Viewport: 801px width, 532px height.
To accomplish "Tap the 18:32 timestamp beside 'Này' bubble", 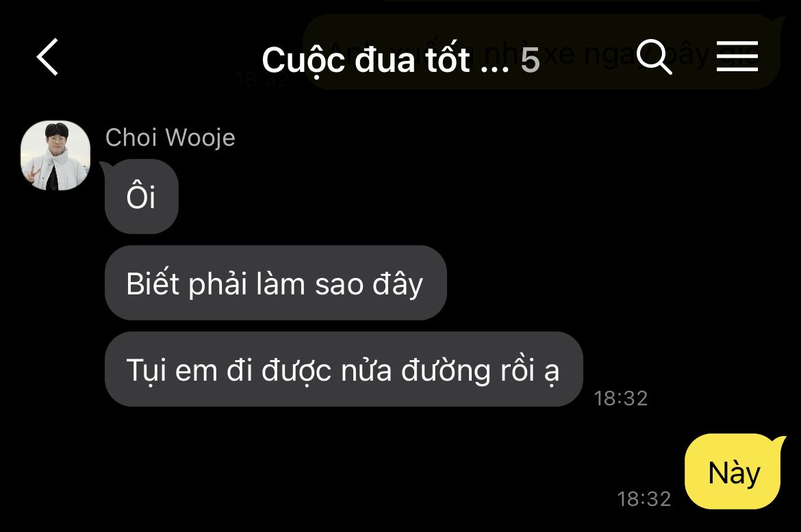I will click(644, 498).
